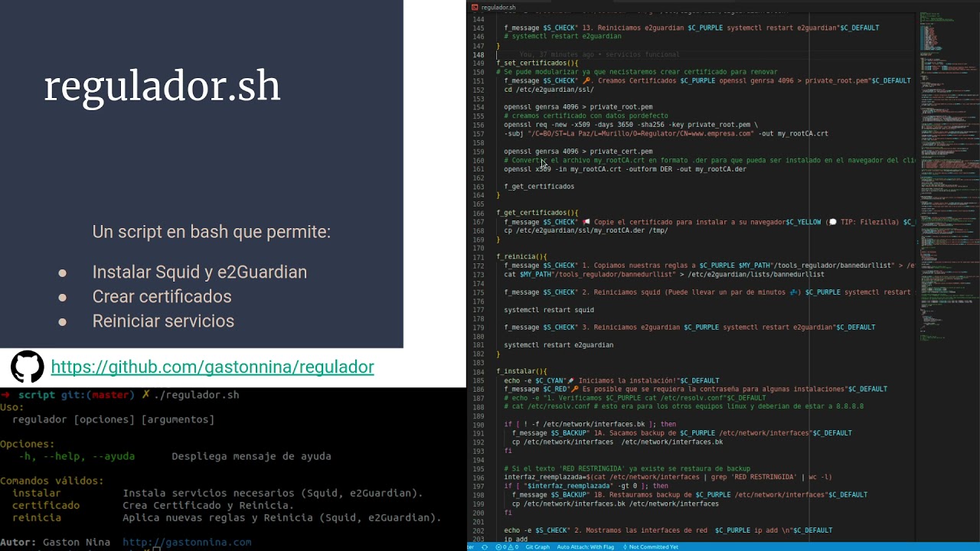Click the 'Instalar Squid y e2Guardian' bullet
Image resolution: width=980 pixels, height=551 pixels.
(199, 272)
